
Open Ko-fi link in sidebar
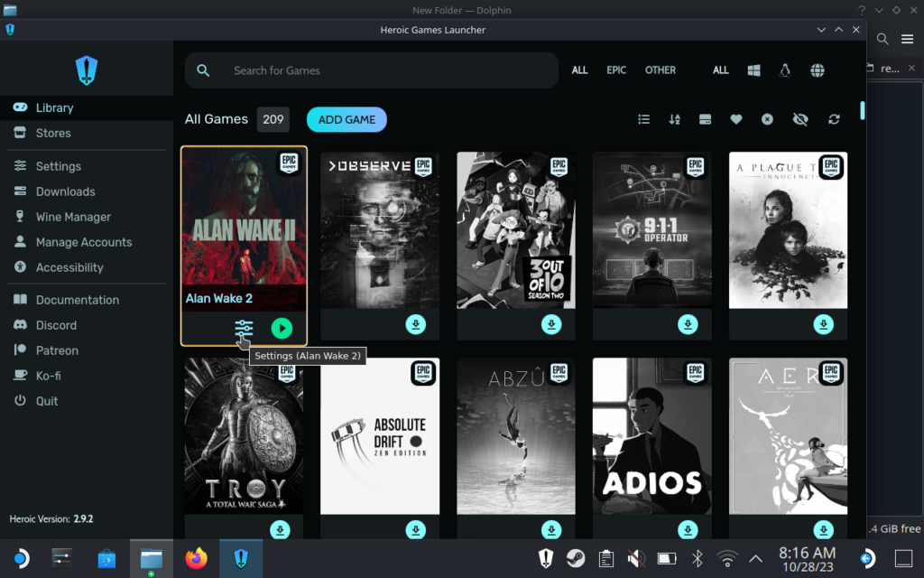click(87, 377)
